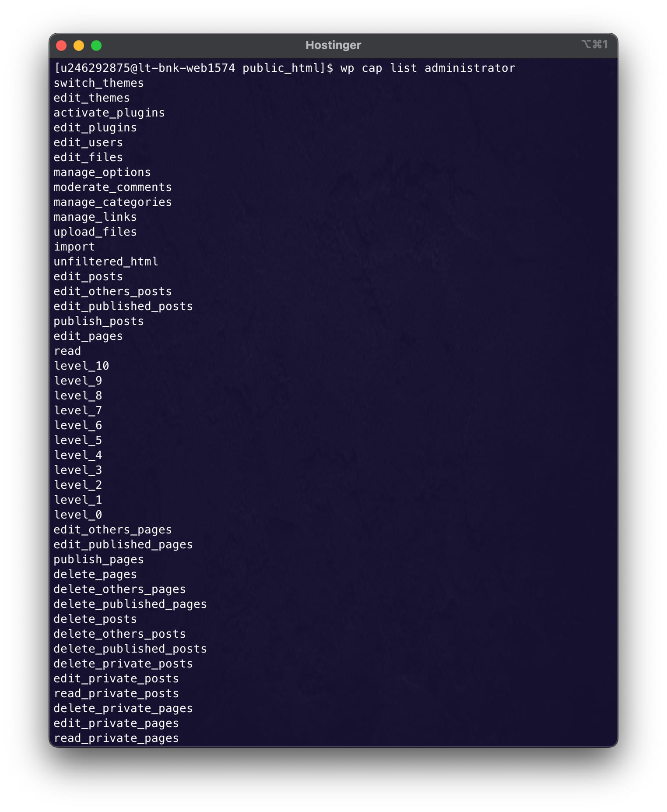Click the level_0 capability line
Screen dimensions: 667x812
point(77,515)
